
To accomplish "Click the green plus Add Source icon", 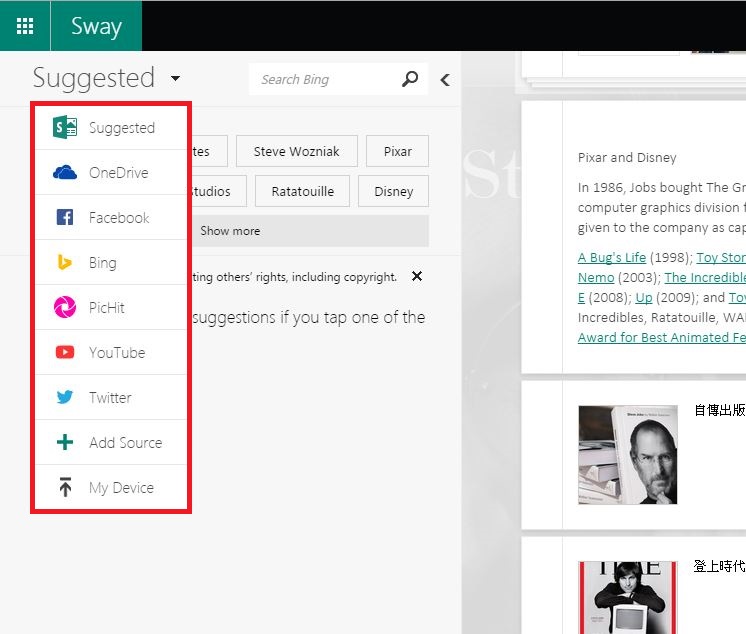I will click(x=65, y=442).
